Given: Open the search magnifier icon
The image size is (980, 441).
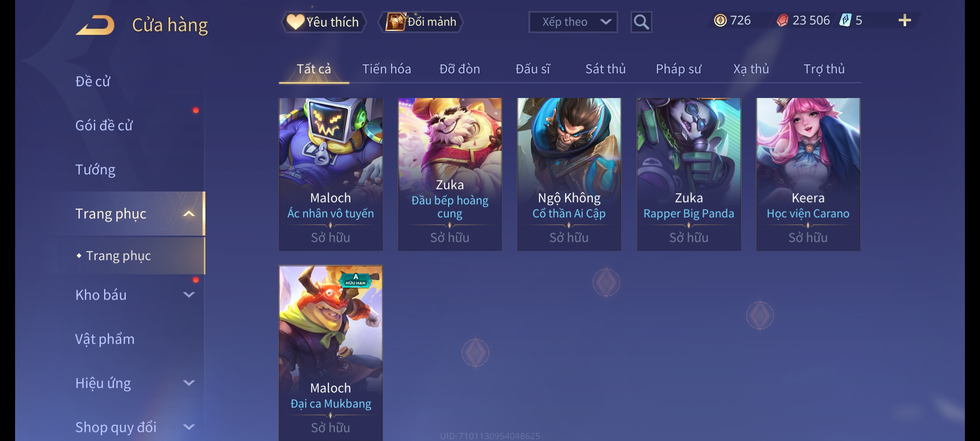Looking at the screenshot, I should [x=641, y=22].
